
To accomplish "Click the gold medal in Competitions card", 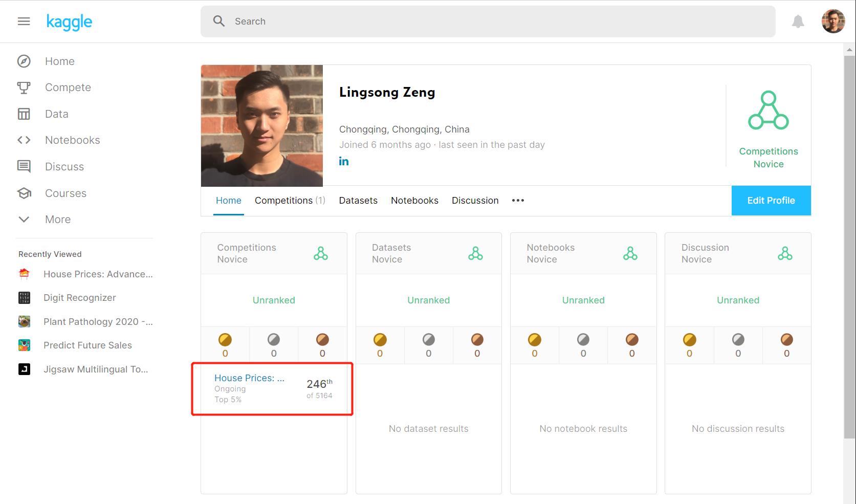I will pos(225,340).
